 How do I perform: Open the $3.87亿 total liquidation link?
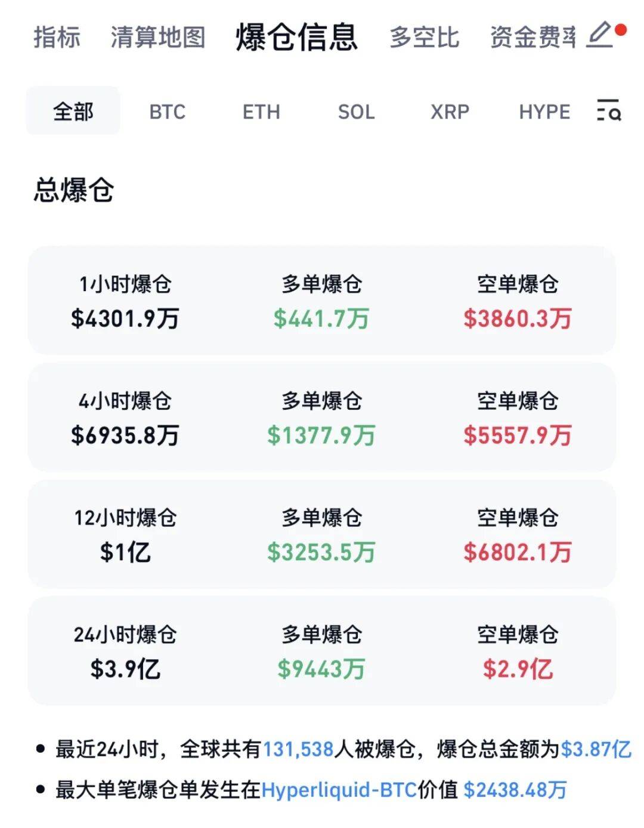[596, 749]
